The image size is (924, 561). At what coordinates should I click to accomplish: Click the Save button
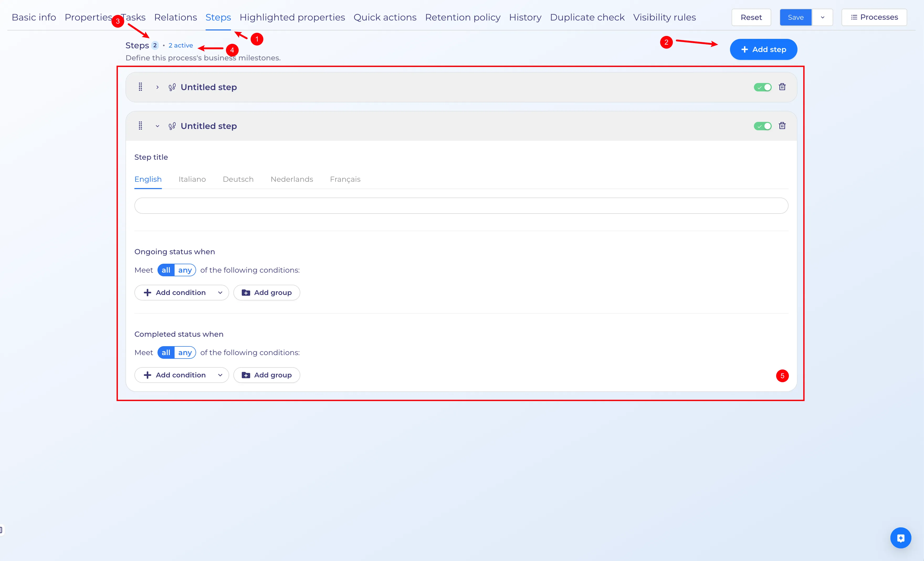[795, 17]
